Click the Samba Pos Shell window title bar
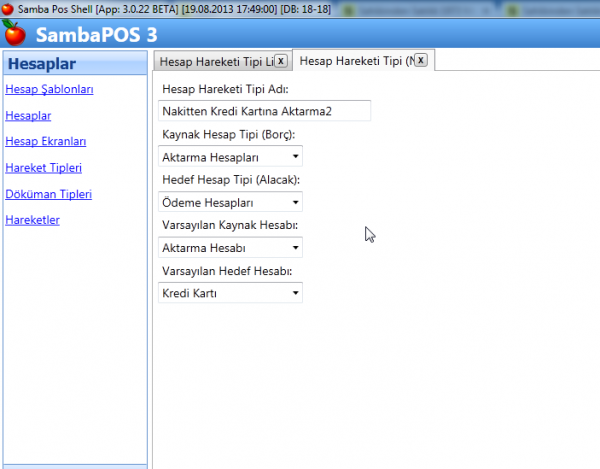Screen dimensions: 600x469 click(300, 8)
